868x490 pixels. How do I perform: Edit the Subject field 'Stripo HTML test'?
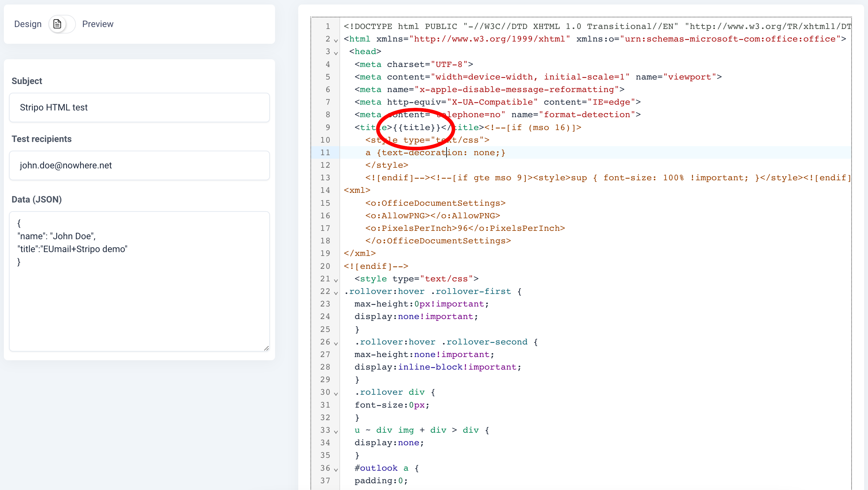pos(139,107)
